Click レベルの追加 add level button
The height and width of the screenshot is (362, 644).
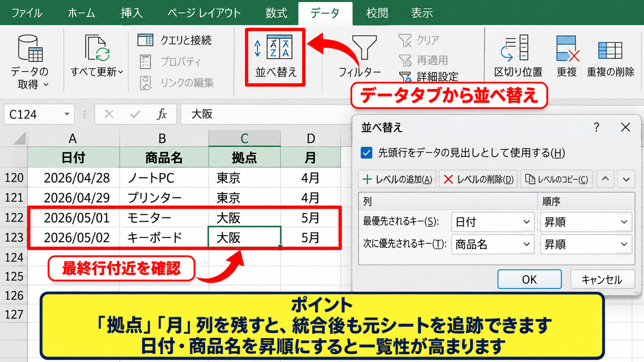[397, 179]
